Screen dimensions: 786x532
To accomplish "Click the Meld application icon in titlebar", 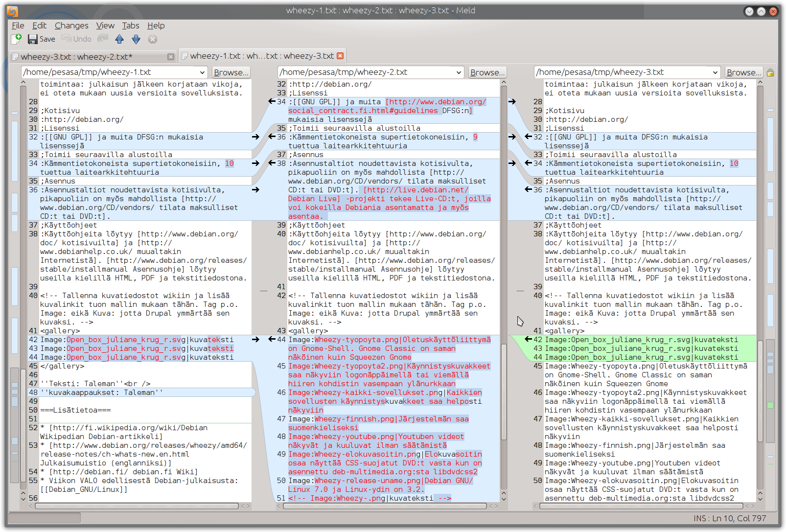I will pyautogui.click(x=13, y=11).
